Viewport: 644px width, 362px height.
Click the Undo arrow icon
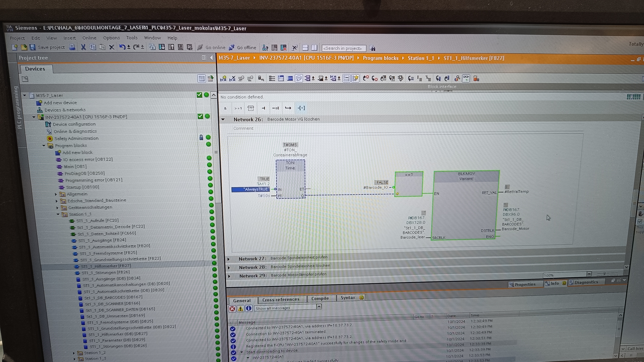(122, 47)
